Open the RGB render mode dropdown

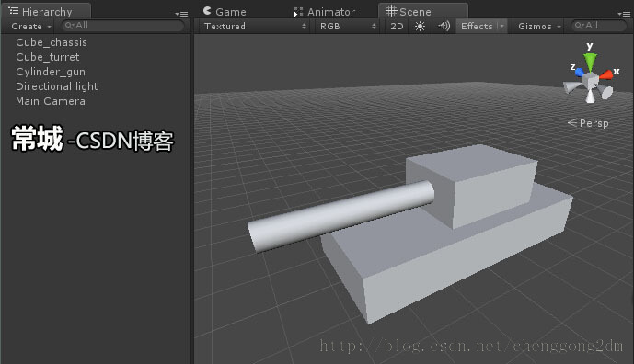click(348, 27)
